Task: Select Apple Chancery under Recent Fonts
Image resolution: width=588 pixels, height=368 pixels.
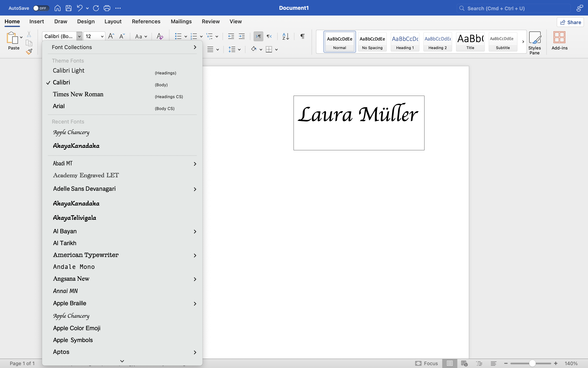Action: click(x=122, y=132)
